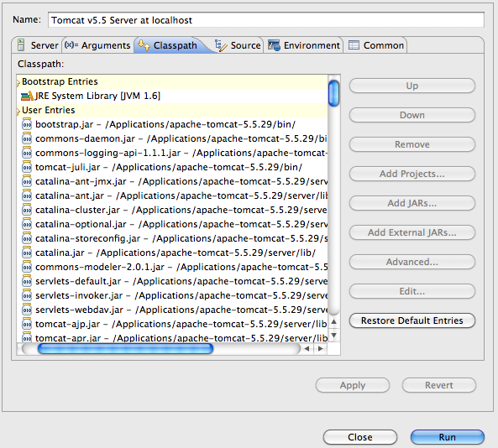Viewport: 498px width, 448px height.
Task: Click the bootstrap.jar file icon
Action: pos(27,124)
